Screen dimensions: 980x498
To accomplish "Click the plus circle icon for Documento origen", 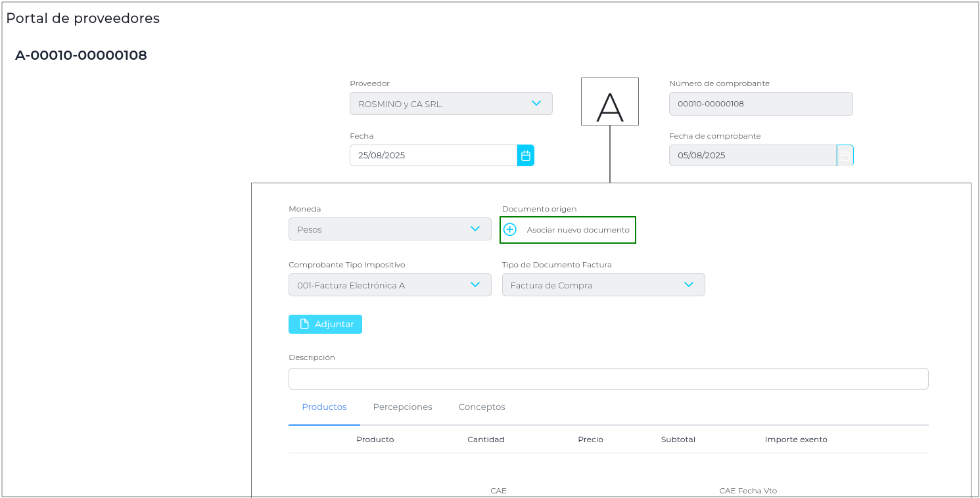I will [510, 230].
